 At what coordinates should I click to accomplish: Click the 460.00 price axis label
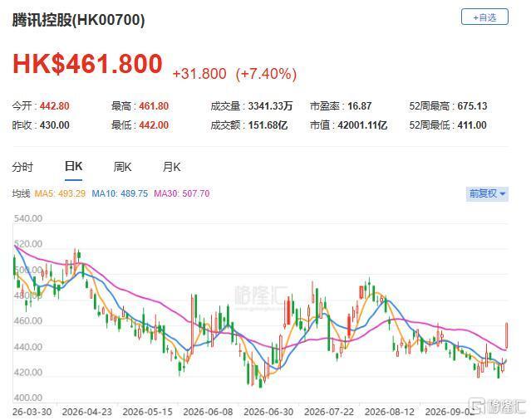(28, 320)
